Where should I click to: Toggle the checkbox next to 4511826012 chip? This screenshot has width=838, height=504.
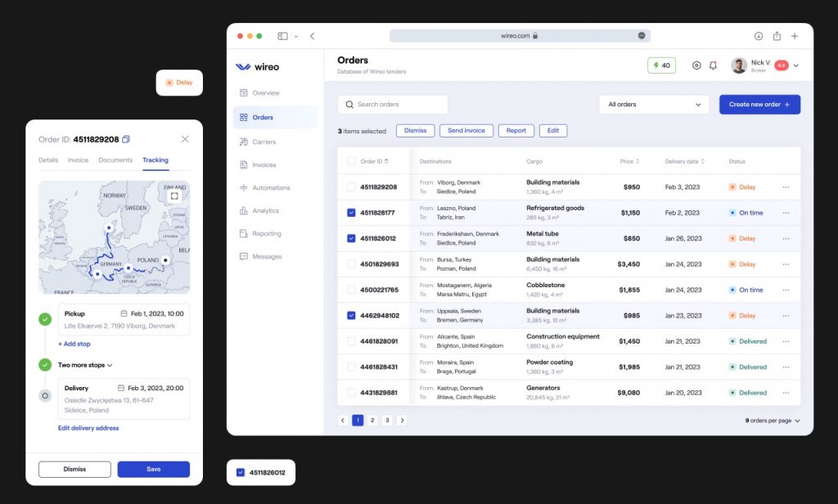point(239,472)
